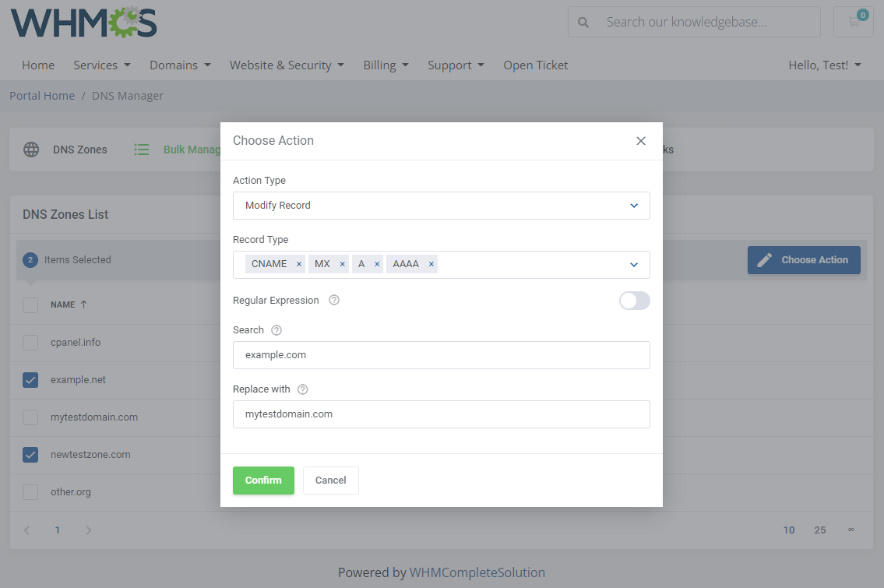Remove the AAAA record type chip
884x588 pixels.
[431, 263]
